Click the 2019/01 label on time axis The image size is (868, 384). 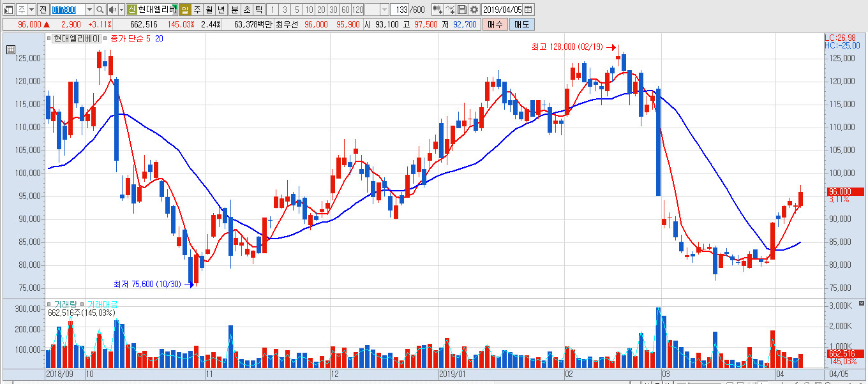[454, 373]
